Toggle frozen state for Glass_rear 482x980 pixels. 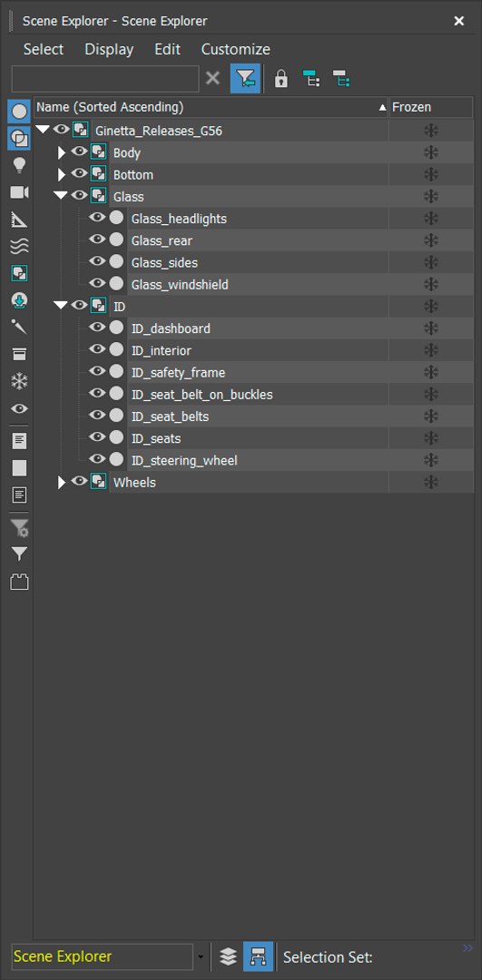click(x=431, y=240)
